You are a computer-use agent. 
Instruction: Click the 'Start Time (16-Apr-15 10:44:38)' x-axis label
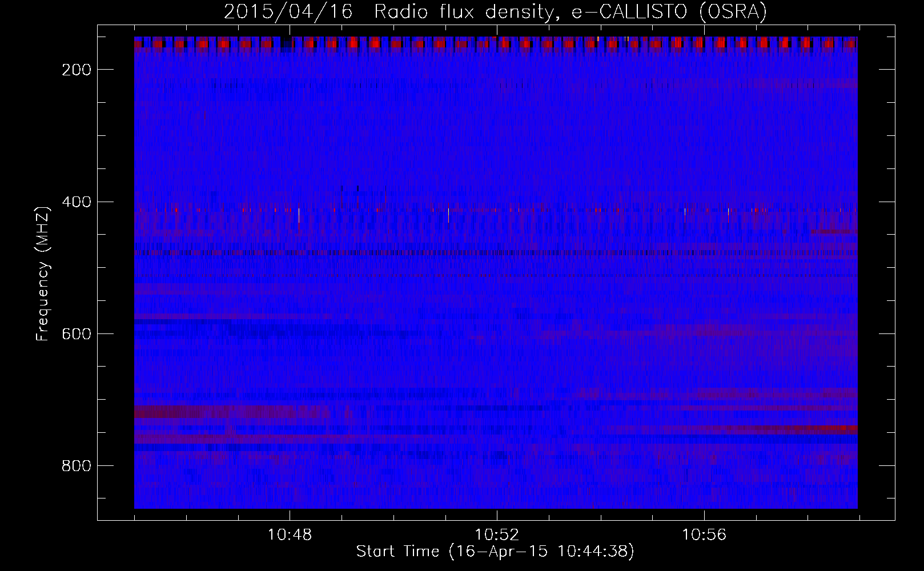[495, 552]
